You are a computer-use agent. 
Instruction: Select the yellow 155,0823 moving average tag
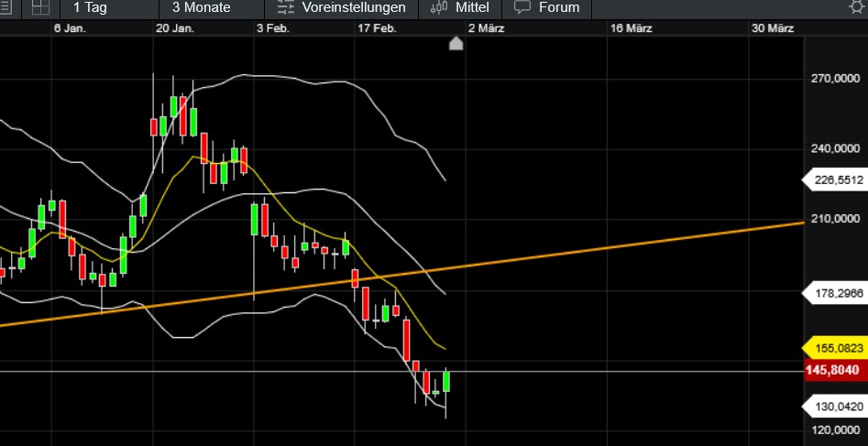click(x=835, y=348)
